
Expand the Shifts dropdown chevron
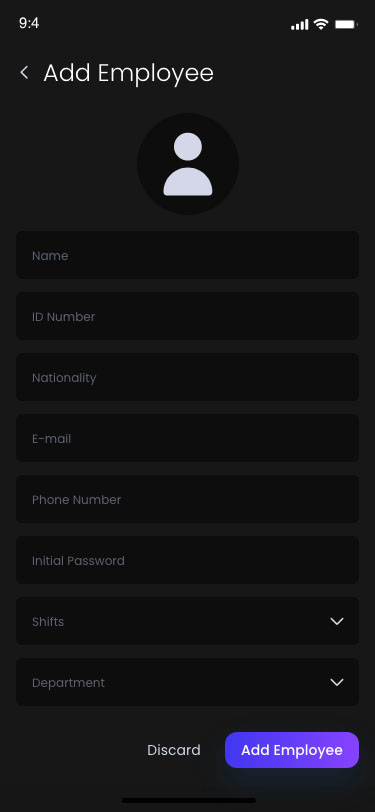pos(337,621)
